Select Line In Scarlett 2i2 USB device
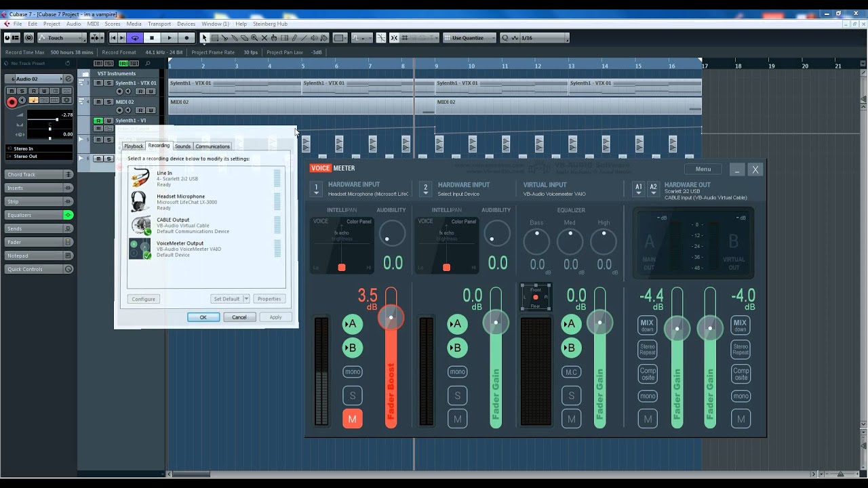The image size is (868, 488). point(205,178)
